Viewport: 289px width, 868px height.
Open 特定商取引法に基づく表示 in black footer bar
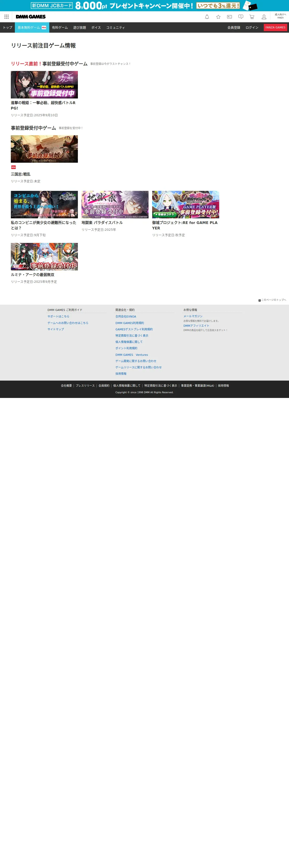point(160,386)
